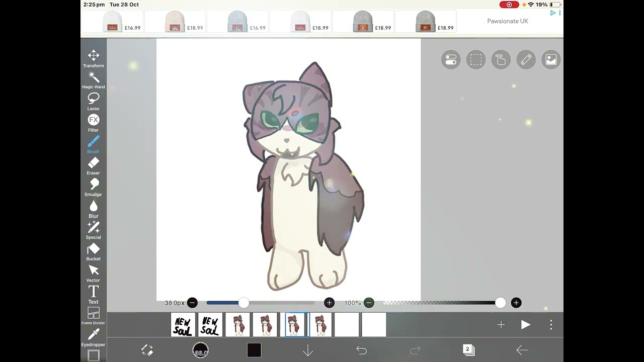The height and width of the screenshot is (362, 644).
Task: Swap brush and eraser tools
Action: pos(147,350)
